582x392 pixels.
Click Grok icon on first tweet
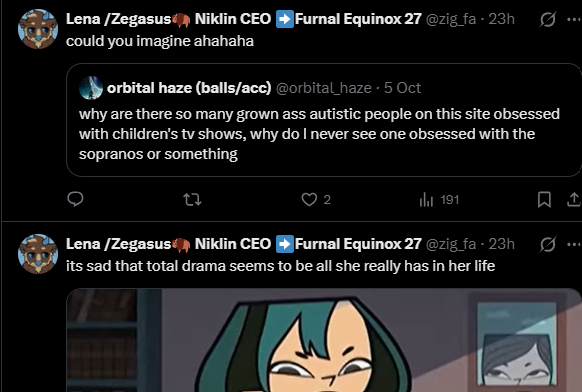548,19
